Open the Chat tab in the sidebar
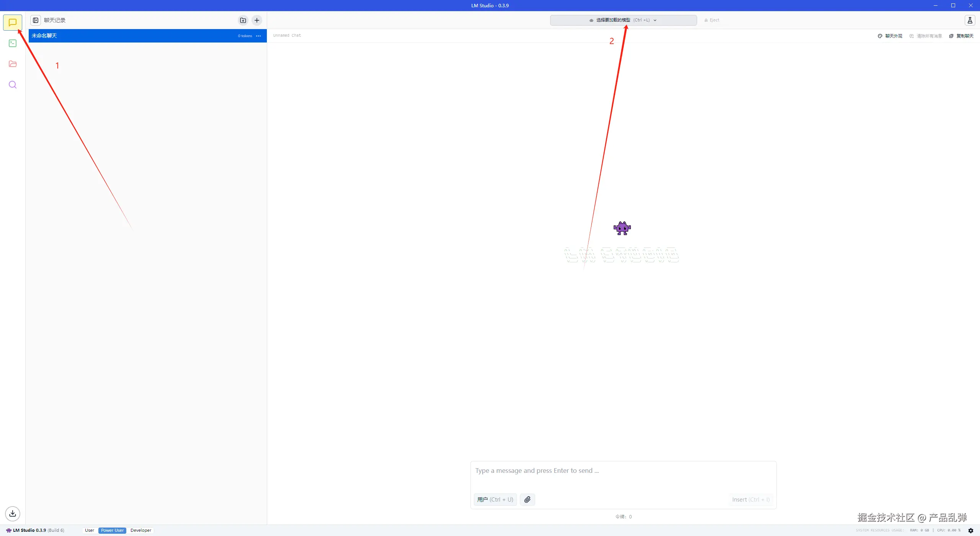 pos(13,23)
